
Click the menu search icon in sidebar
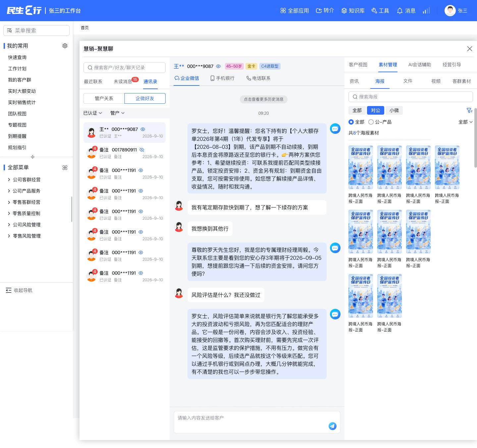9,30
